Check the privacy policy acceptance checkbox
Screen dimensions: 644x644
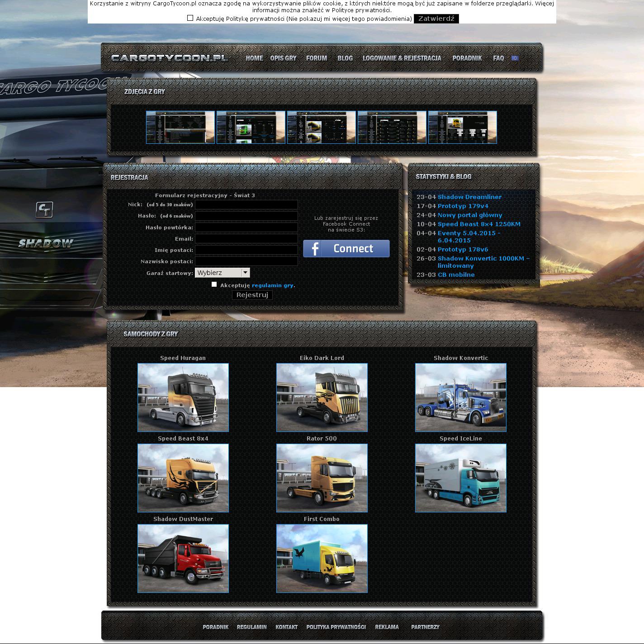click(x=190, y=18)
